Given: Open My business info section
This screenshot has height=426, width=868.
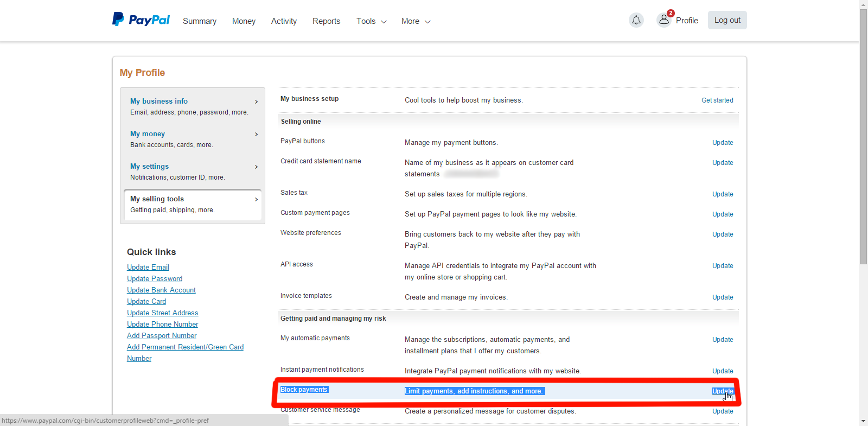Looking at the screenshot, I should coord(193,106).
